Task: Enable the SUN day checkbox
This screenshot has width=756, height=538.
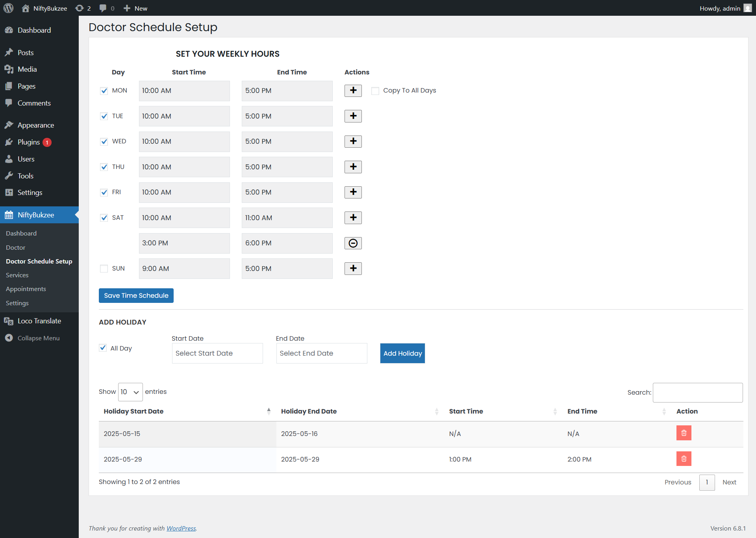Action: pyautogui.click(x=104, y=269)
